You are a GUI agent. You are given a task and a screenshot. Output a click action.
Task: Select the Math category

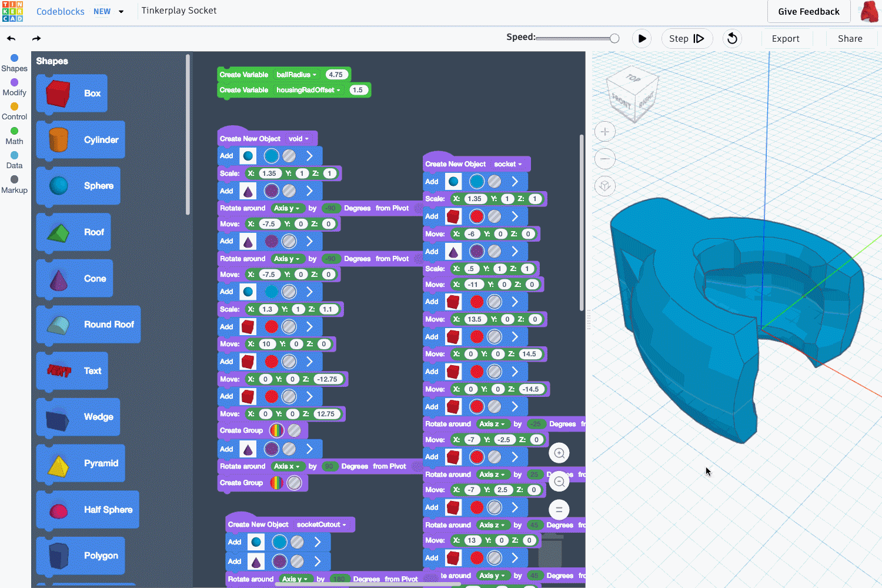14,136
